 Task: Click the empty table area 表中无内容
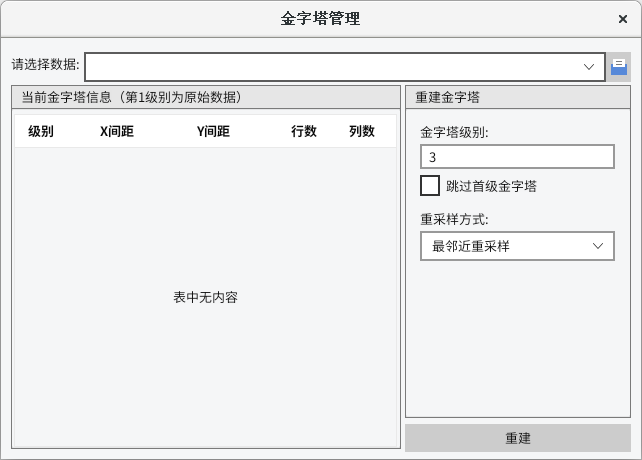click(205, 297)
